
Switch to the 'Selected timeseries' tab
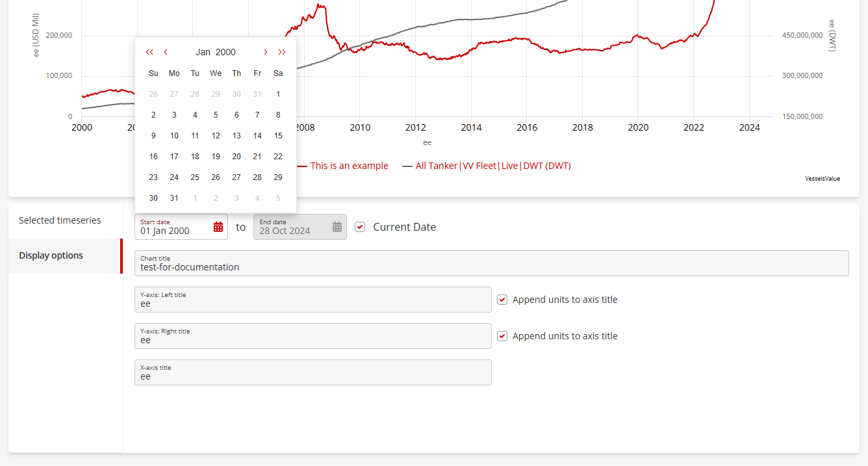pos(60,220)
